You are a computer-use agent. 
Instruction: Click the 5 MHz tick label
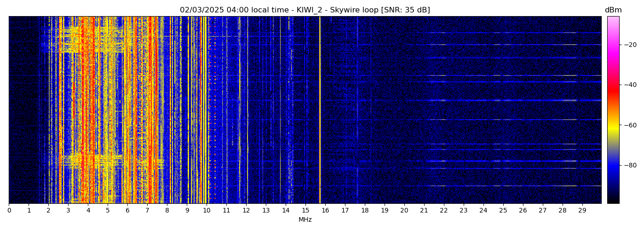tap(108, 210)
